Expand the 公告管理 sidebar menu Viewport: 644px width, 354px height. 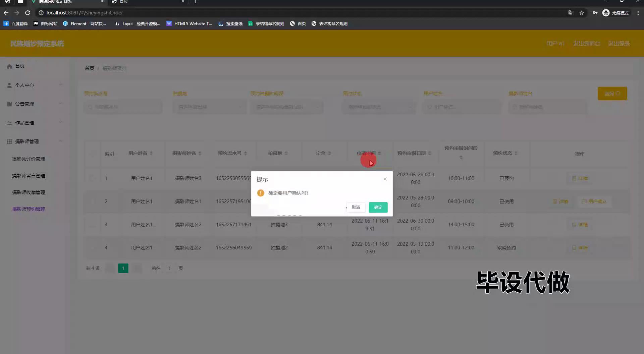pos(34,104)
